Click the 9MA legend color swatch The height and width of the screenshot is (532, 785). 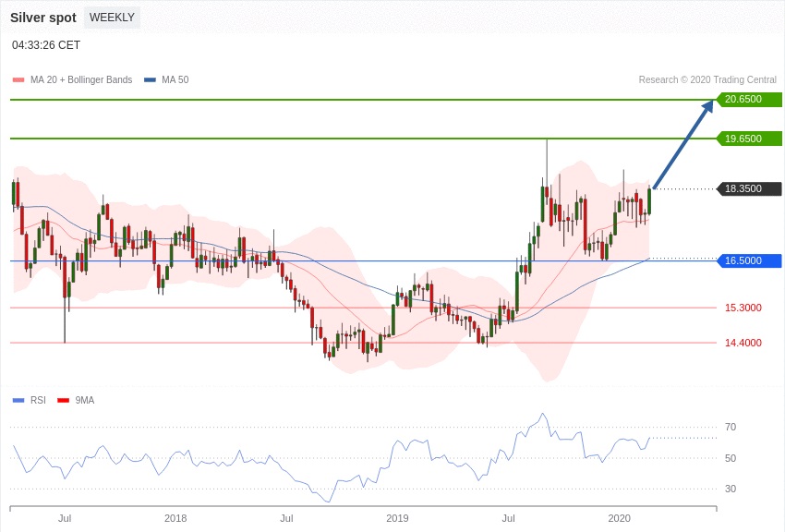coord(63,400)
